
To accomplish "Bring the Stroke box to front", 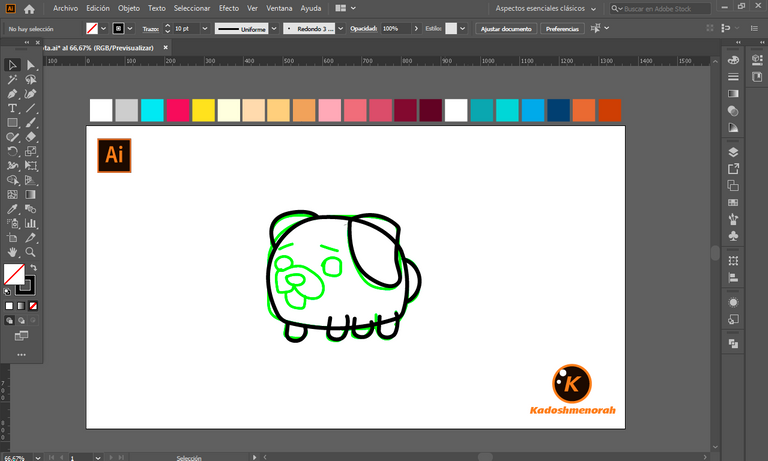I will [x=25, y=286].
